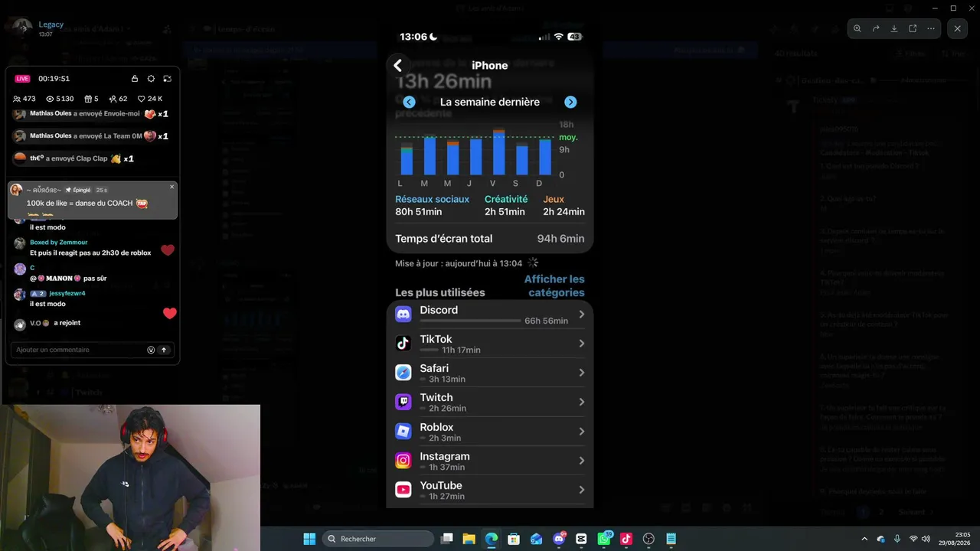Viewport: 980px width, 551px height.
Task: Open the Windows Start menu
Action: 309,539
